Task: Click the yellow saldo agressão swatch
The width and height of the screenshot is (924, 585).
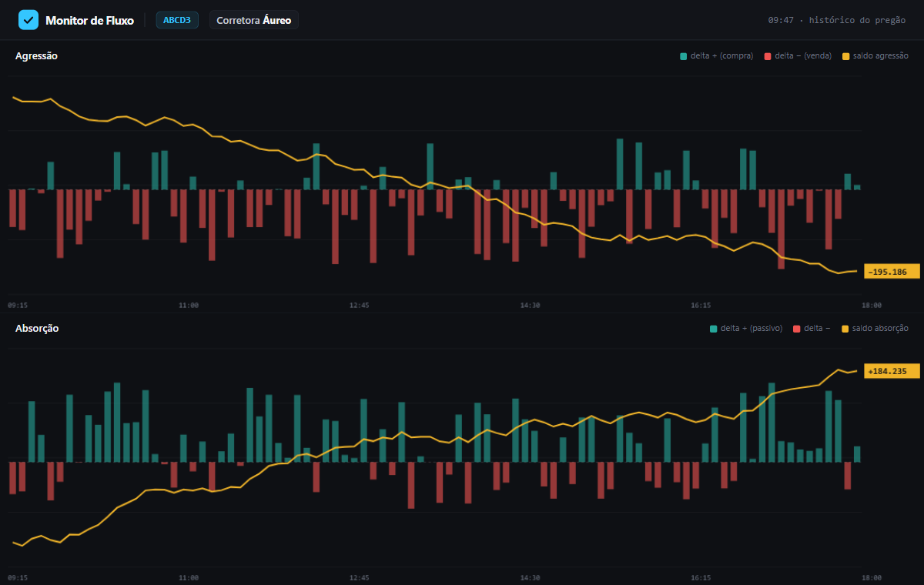Action: (x=846, y=55)
